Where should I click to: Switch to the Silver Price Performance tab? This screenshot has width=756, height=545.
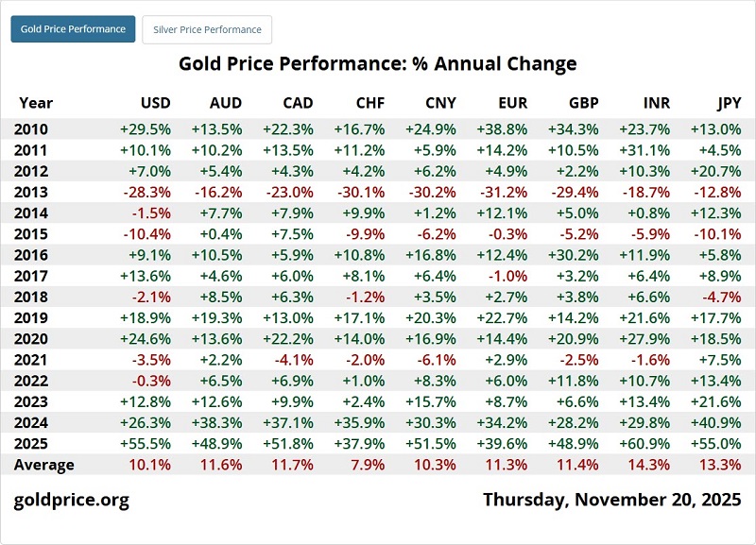[x=207, y=29]
